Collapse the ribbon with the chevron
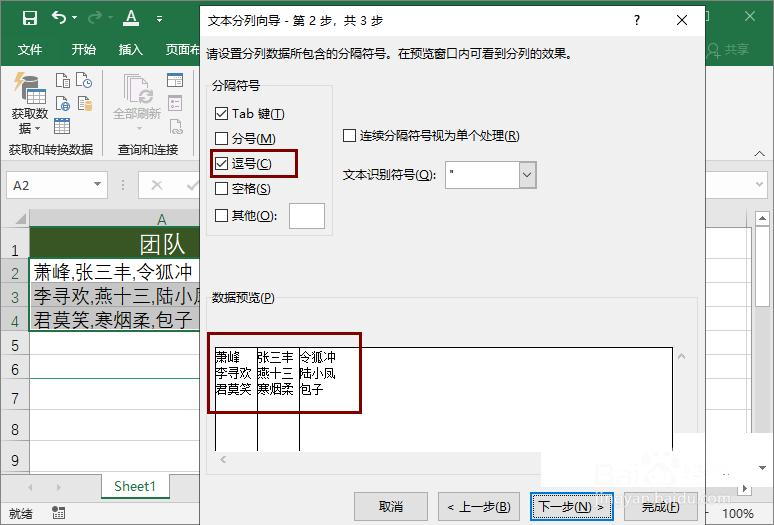 [760, 154]
